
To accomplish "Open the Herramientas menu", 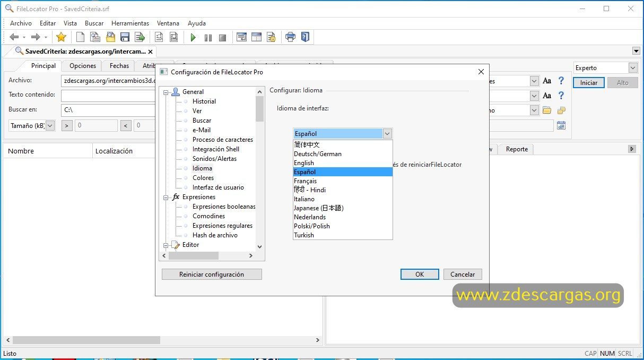I will (130, 23).
